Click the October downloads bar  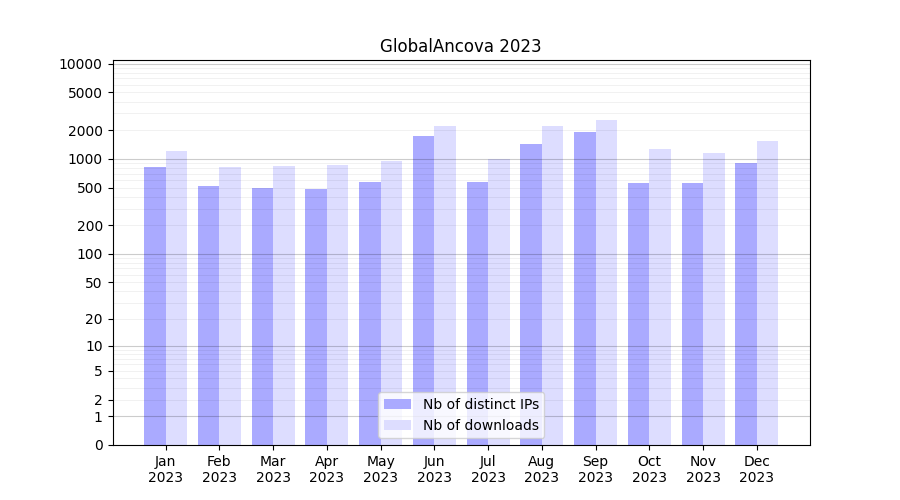pos(660,296)
